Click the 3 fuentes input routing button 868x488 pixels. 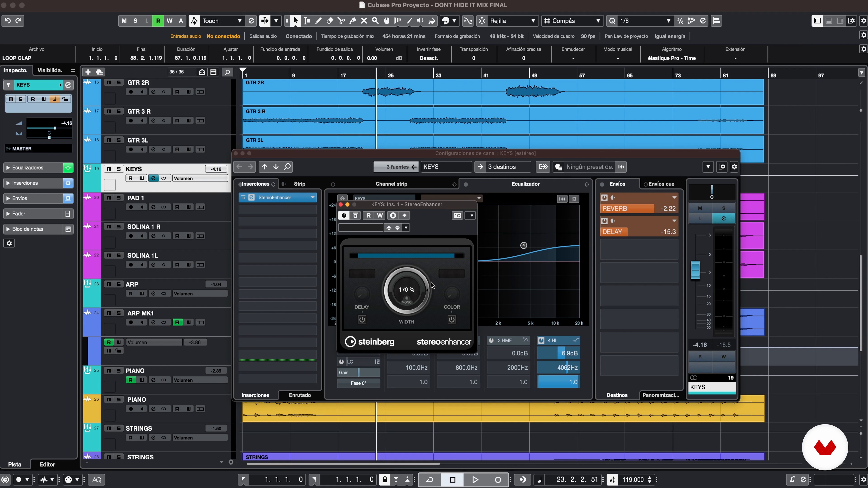click(x=396, y=167)
